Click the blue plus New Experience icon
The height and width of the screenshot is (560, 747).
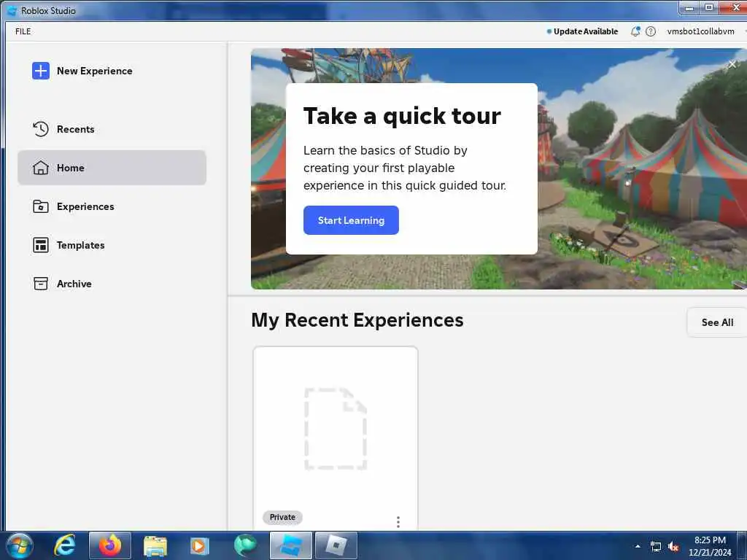click(x=41, y=71)
